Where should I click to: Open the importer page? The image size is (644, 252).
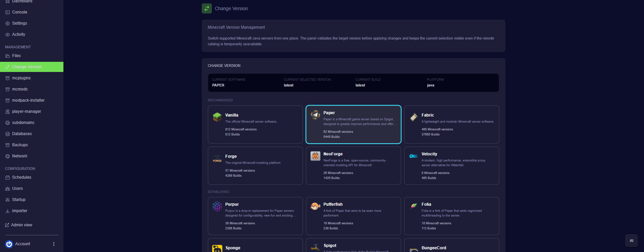[x=32, y=211]
